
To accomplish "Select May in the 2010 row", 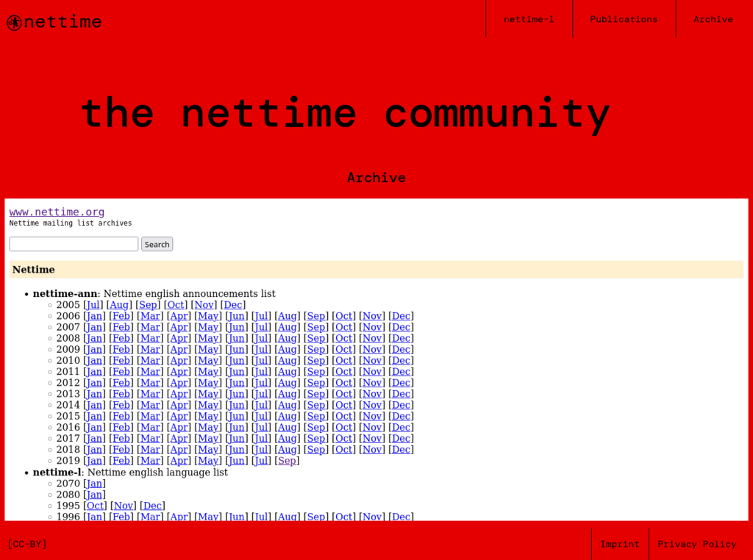I will [208, 360].
